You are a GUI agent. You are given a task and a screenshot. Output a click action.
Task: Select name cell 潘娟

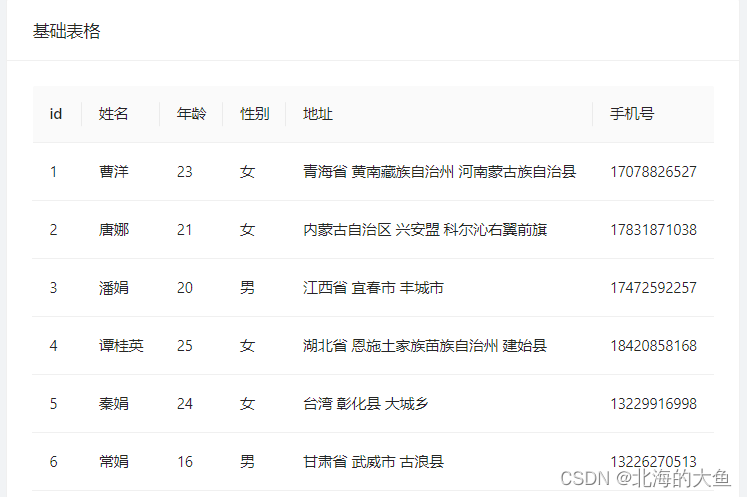(113, 288)
